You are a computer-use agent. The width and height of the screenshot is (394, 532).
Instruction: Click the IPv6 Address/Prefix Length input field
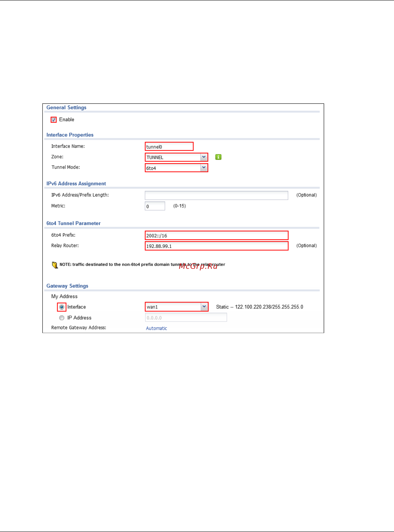216,195
